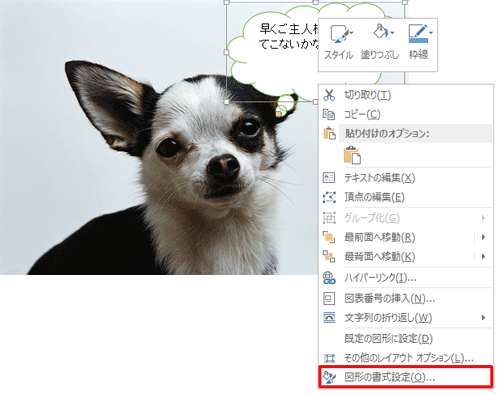This screenshot has width=500, height=395.
Task: Choose 既定の図形に設定(D)
Action: pyautogui.click(x=406, y=339)
